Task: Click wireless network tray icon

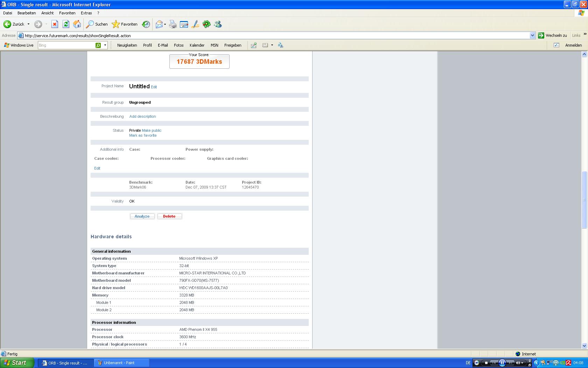Action: pyautogui.click(x=556, y=363)
